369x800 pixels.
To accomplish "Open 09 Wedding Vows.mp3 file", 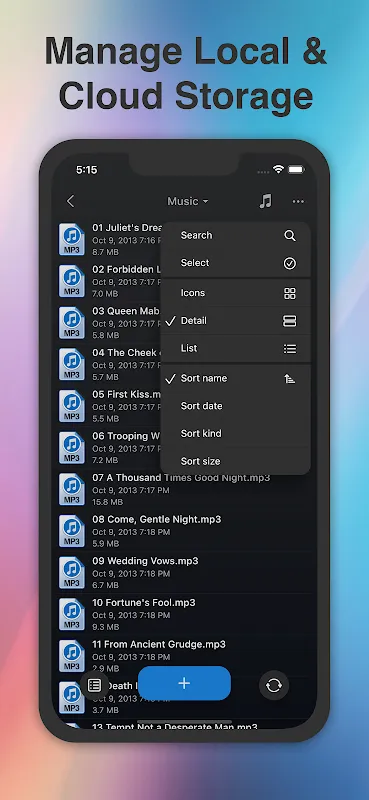I will (184, 573).
